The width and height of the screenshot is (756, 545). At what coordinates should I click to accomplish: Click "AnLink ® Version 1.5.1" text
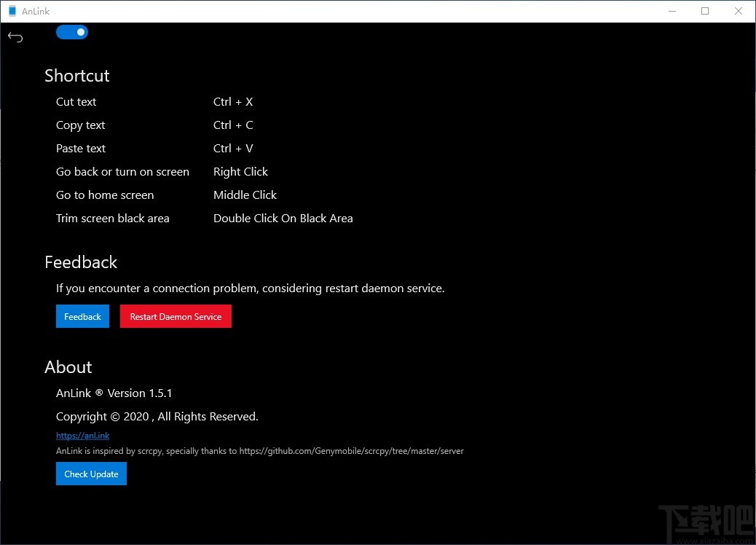point(114,393)
